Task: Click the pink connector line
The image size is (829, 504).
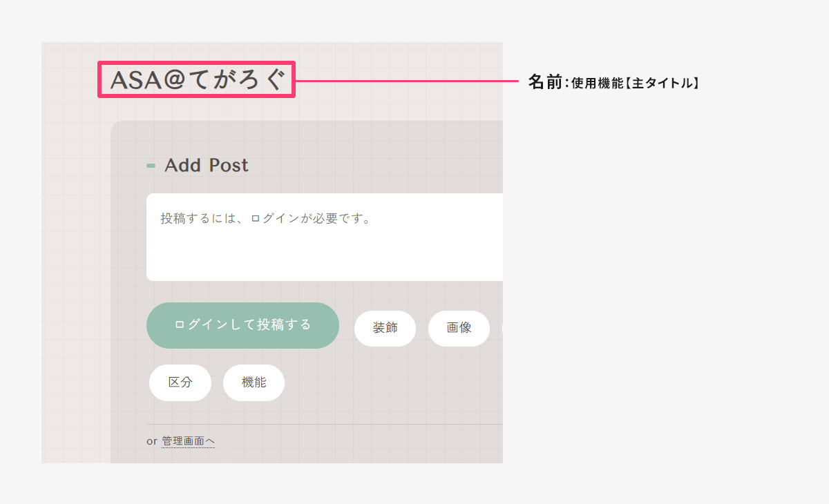Action: coord(408,81)
